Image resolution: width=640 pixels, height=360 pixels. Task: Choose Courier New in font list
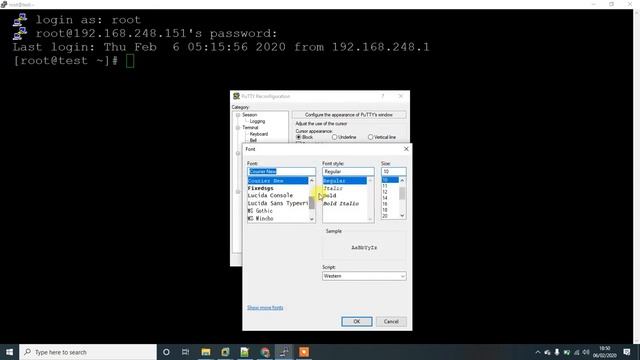[x=278, y=180]
